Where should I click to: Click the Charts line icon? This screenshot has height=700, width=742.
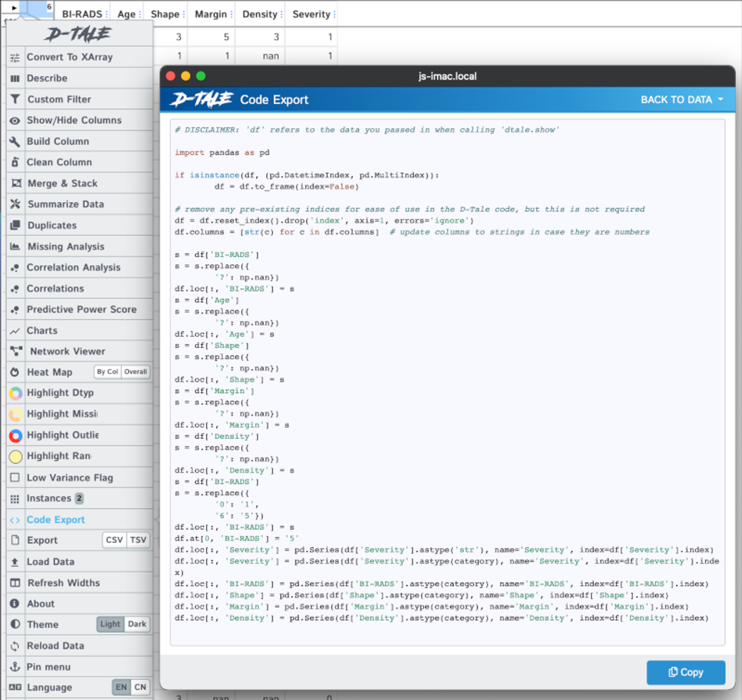click(15, 331)
